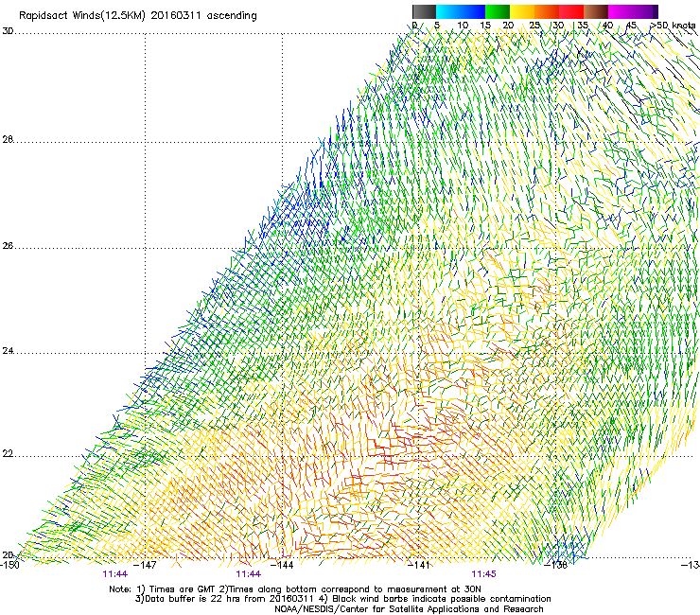The width and height of the screenshot is (700, 615).
Task: Select latitude label '22' on left axis
Action: (8, 454)
